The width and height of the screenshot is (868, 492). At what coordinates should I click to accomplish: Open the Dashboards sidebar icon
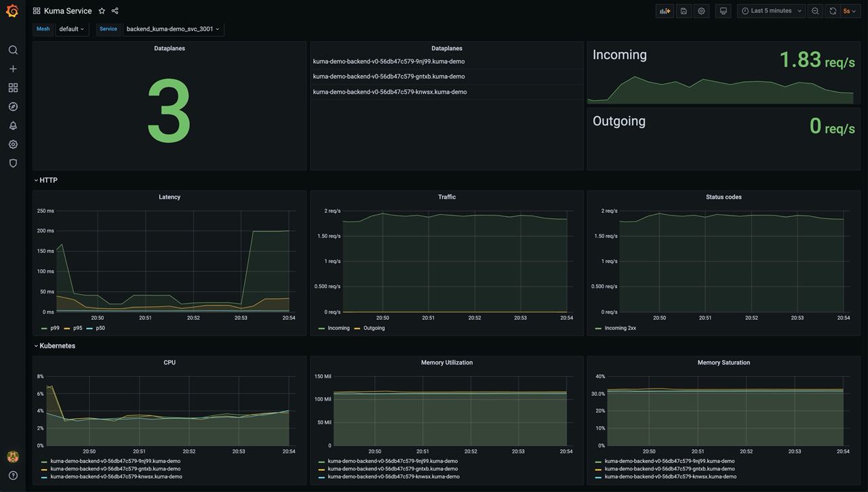[12, 87]
